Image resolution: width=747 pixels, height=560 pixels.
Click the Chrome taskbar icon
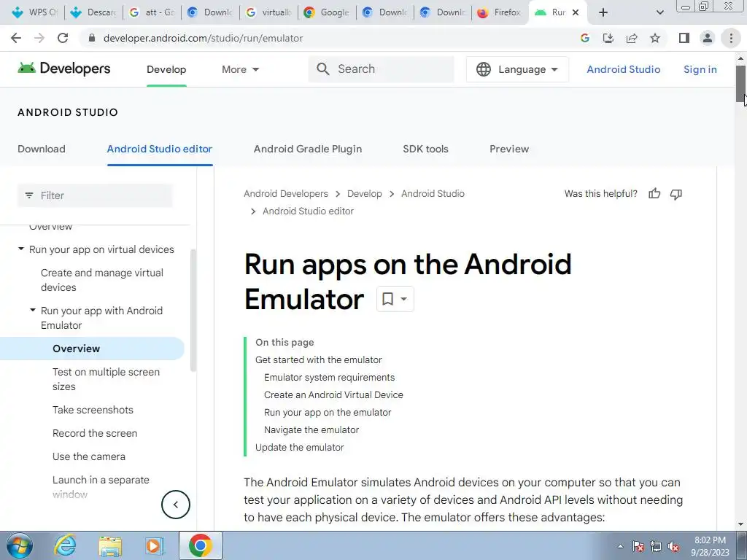coord(200,545)
